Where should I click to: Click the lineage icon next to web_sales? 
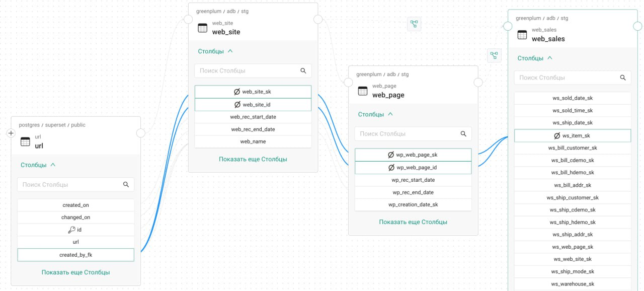tap(494, 55)
